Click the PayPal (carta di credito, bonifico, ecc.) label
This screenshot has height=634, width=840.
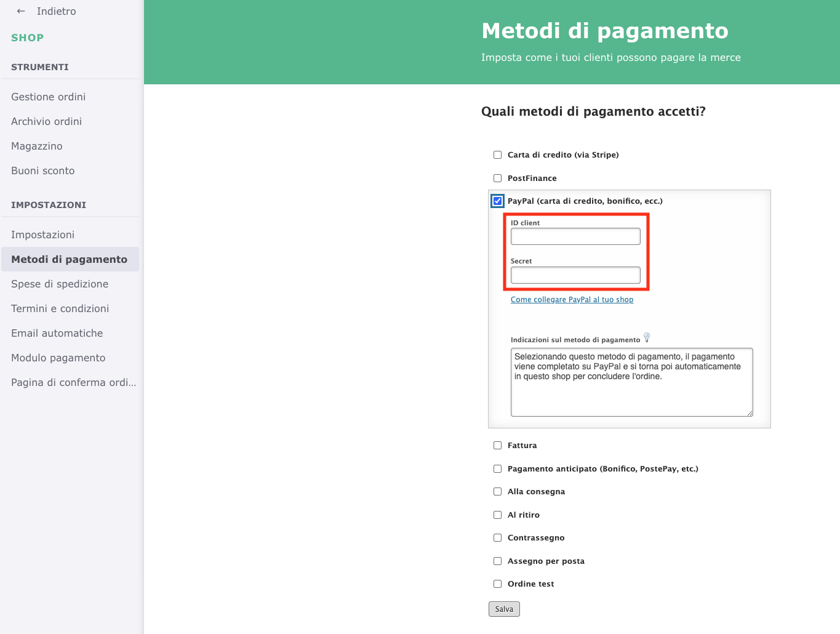click(585, 201)
